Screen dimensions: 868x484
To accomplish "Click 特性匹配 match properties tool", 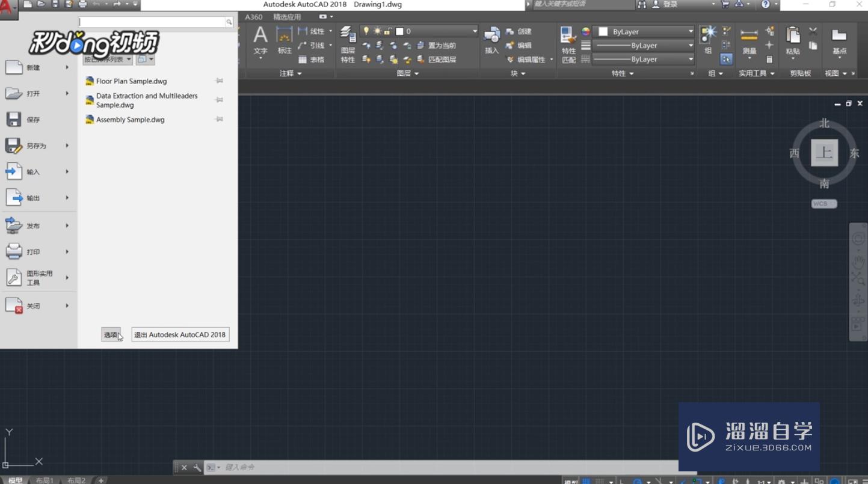I will [x=568, y=44].
